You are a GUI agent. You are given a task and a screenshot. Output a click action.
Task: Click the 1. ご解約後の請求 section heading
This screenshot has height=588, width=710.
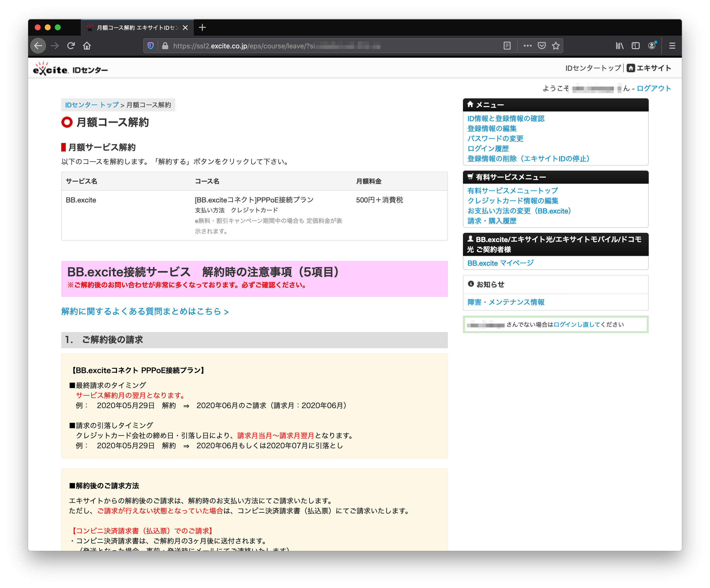[254, 340]
